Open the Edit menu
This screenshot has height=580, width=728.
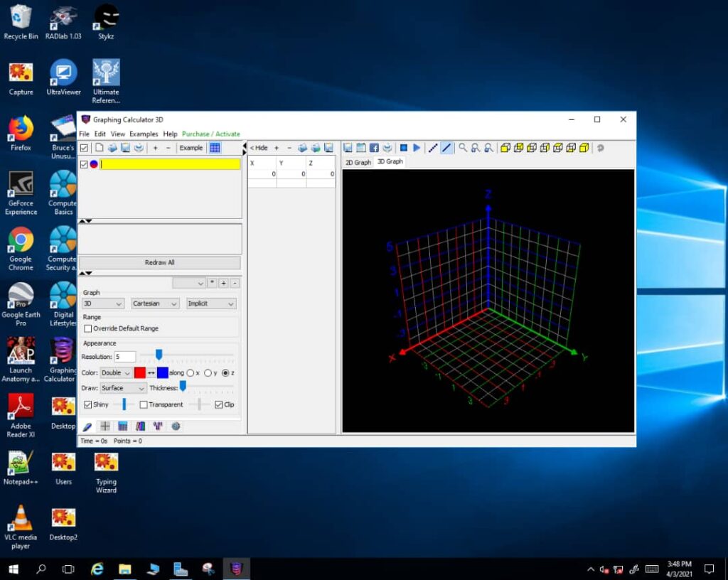pyautogui.click(x=100, y=134)
